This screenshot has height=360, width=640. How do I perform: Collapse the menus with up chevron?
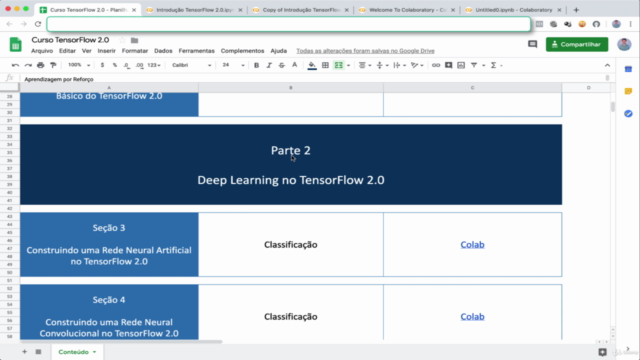pyautogui.click(x=607, y=65)
